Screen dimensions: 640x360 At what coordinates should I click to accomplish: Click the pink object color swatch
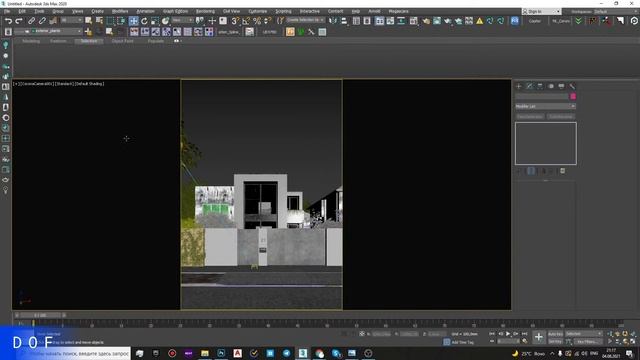tap(573, 96)
